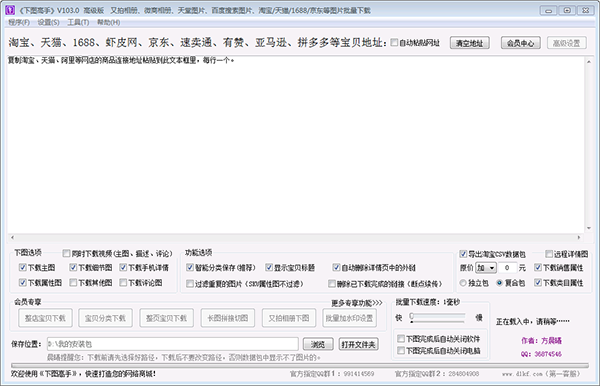
Task: Click the 宝贝分类下载 button
Action: coord(105,318)
